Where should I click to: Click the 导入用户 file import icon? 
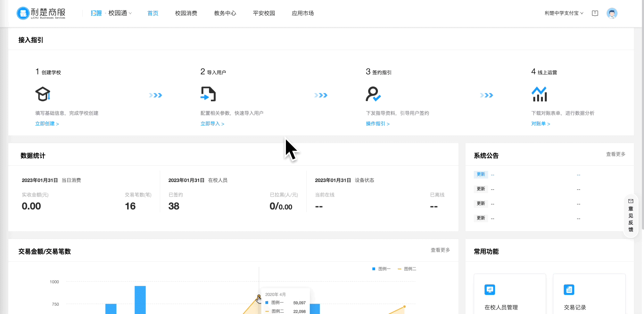[208, 94]
